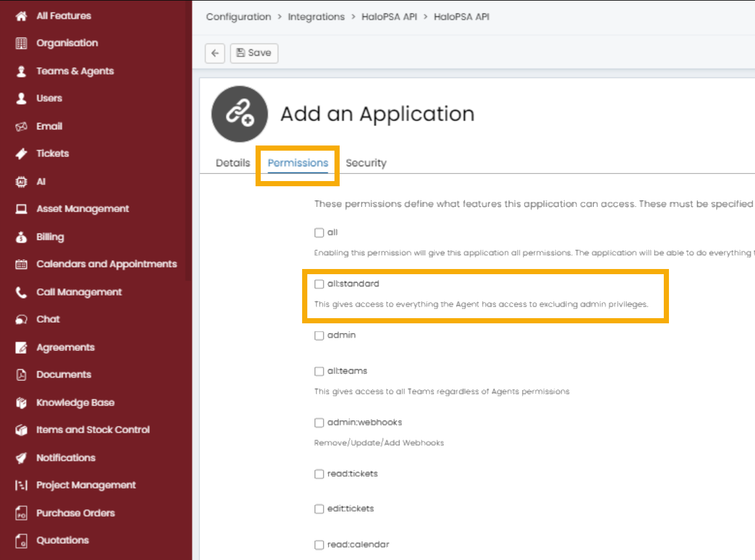Switch to the Security tab
The image size is (755, 560).
[366, 163]
